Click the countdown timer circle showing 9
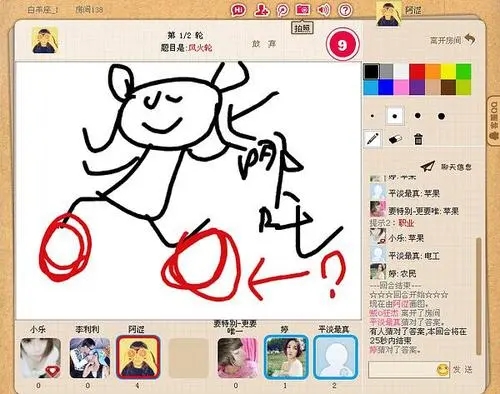The height and width of the screenshot is (394, 500). (x=343, y=45)
